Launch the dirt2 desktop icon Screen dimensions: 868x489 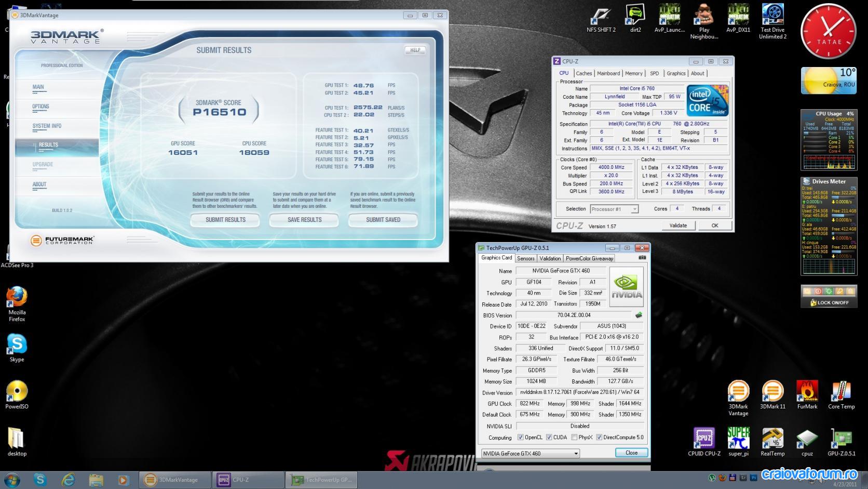[x=635, y=18]
